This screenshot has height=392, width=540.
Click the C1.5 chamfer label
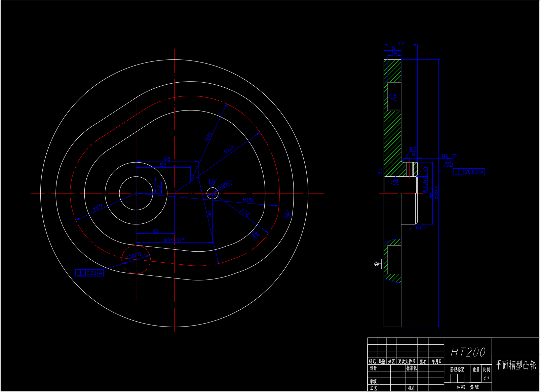point(421,228)
